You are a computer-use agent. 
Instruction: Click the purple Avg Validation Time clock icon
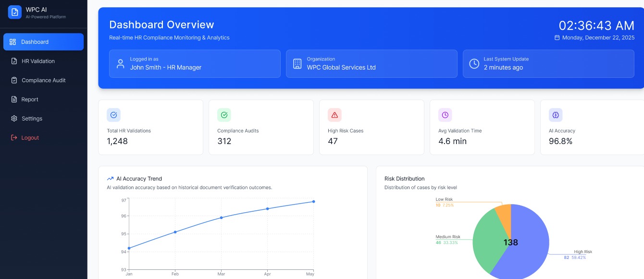tap(445, 115)
